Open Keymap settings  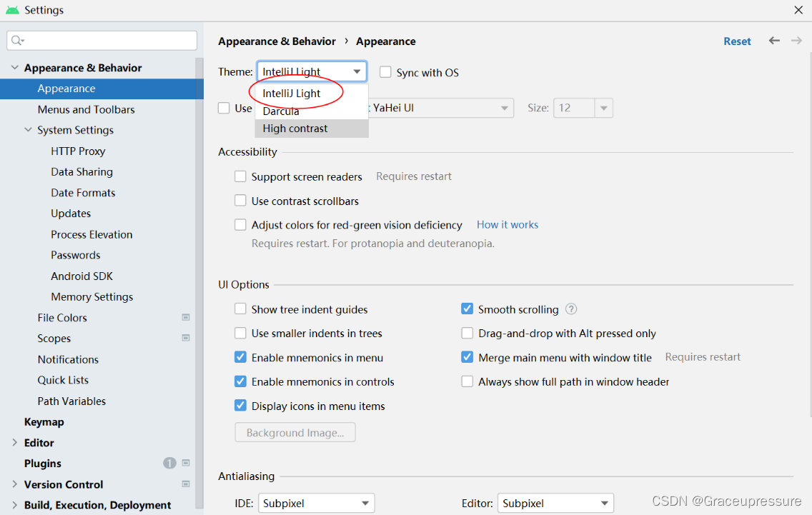pyautogui.click(x=44, y=422)
